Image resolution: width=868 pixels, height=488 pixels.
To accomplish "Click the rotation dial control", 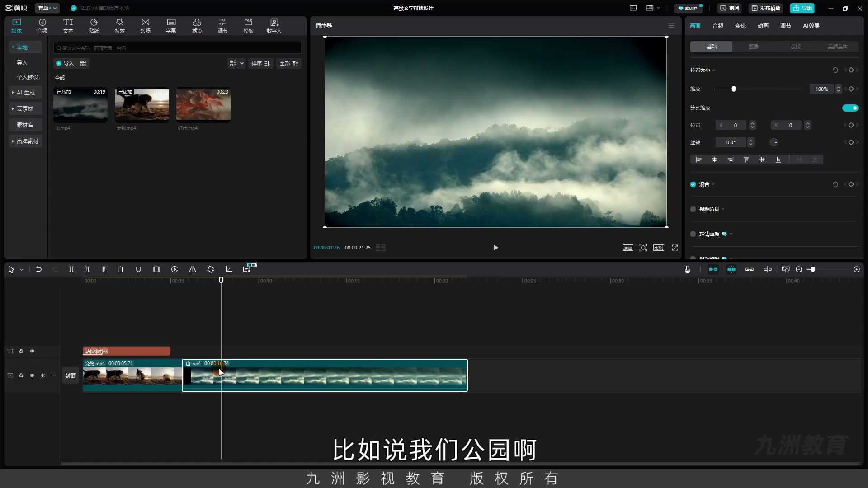I will 774,142.
